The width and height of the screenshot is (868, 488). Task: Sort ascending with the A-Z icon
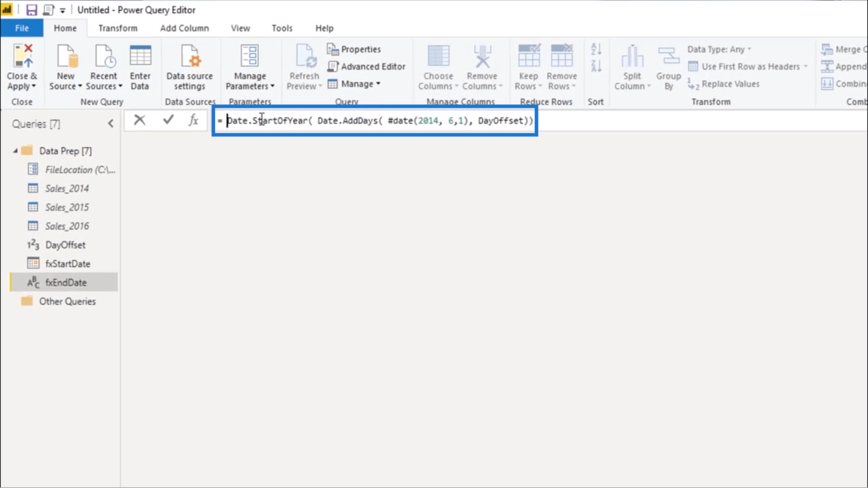(596, 49)
